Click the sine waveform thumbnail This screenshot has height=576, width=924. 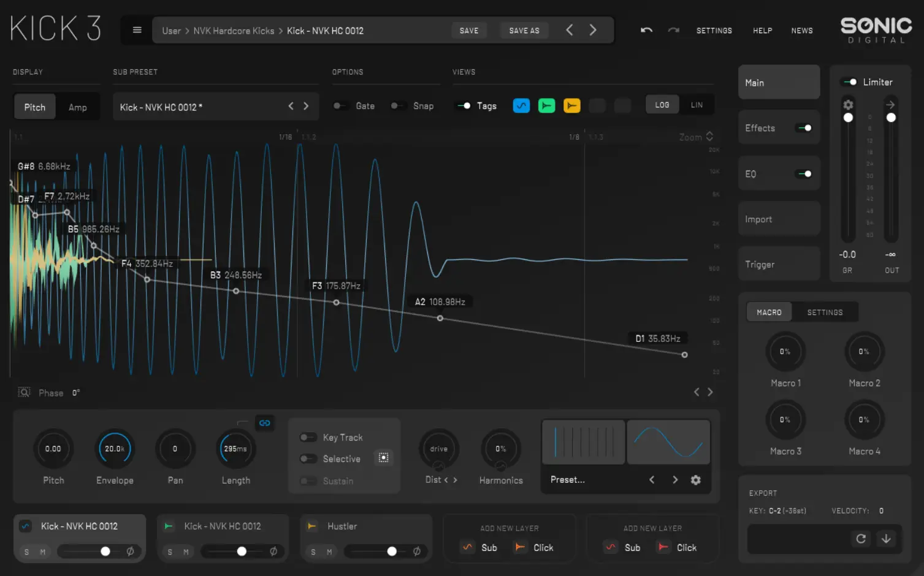[668, 442]
